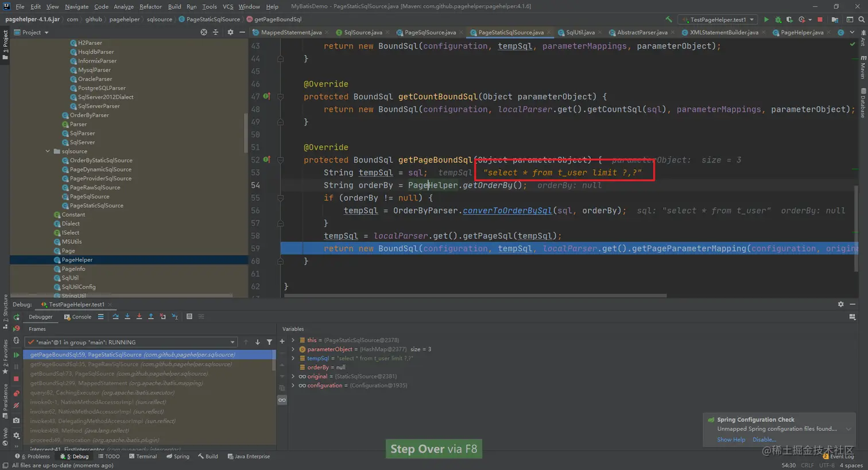Screen dimensions: 868x470
Task: Open the View Breakpoints icon
Action: pyautogui.click(x=16, y=394)
